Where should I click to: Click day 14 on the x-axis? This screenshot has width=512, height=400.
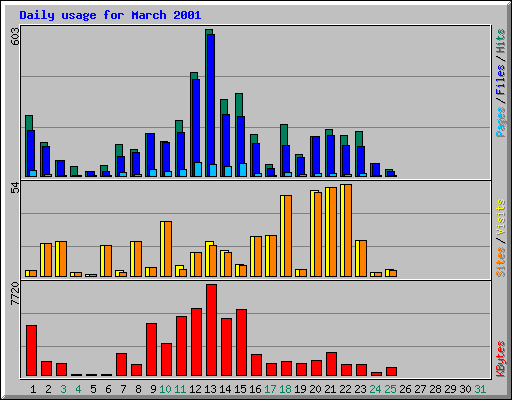coord(225,389)
